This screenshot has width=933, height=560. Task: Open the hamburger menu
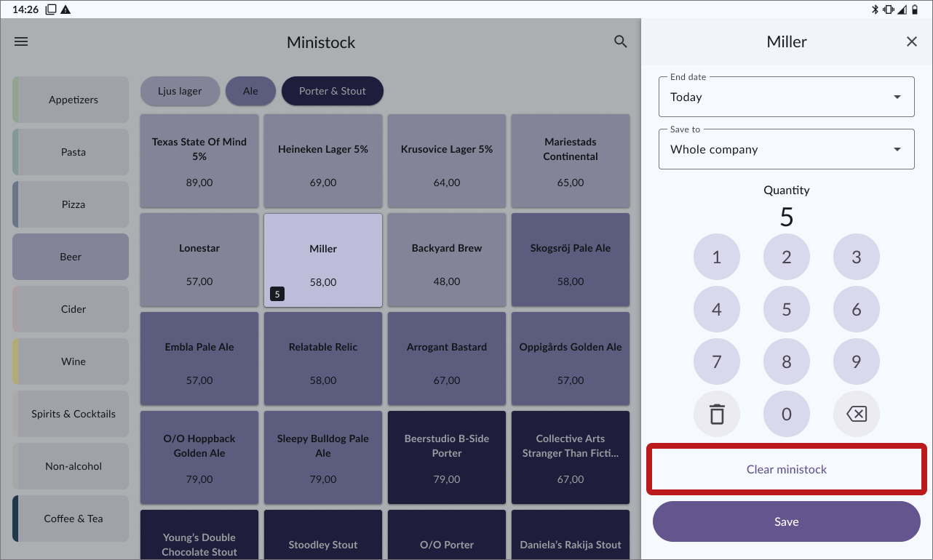coord(21,42)
